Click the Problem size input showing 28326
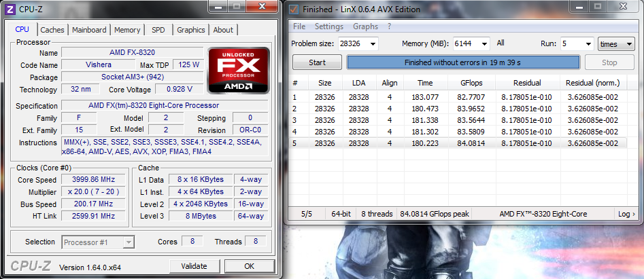This screenshot has height=279, width=644. tap(353, 44)
